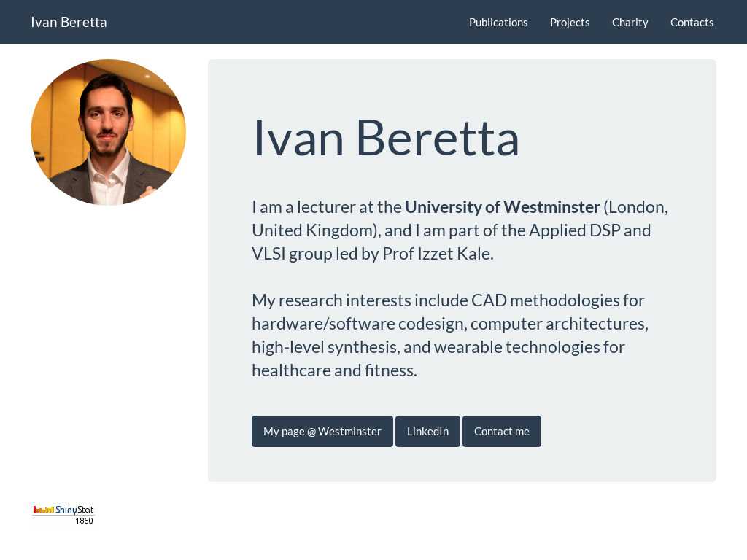Click the Contact me button
Image resolution: width=747 pixels, height=560 pixels.
point(502,432)
